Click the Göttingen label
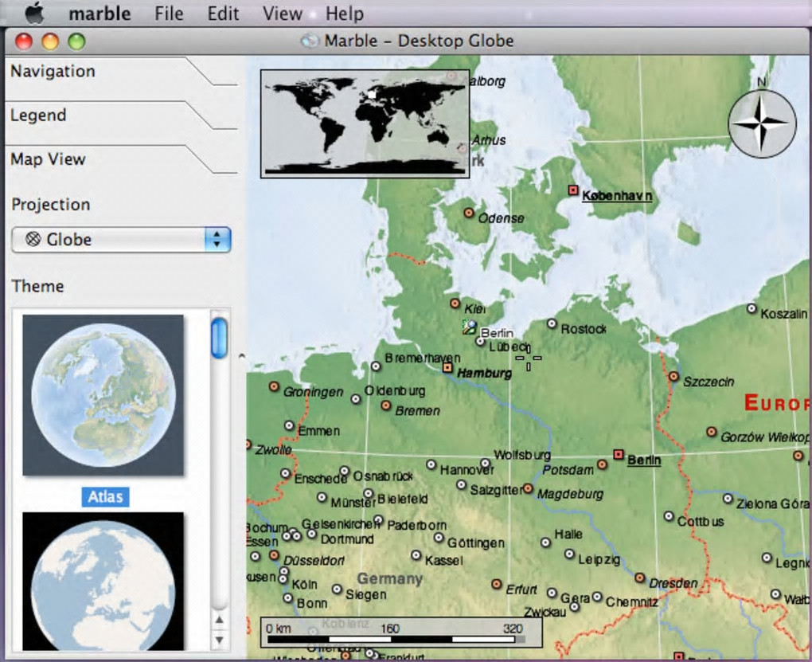This screenshot has width=812, height=662. pyautogui.click(x=476, y=543)
